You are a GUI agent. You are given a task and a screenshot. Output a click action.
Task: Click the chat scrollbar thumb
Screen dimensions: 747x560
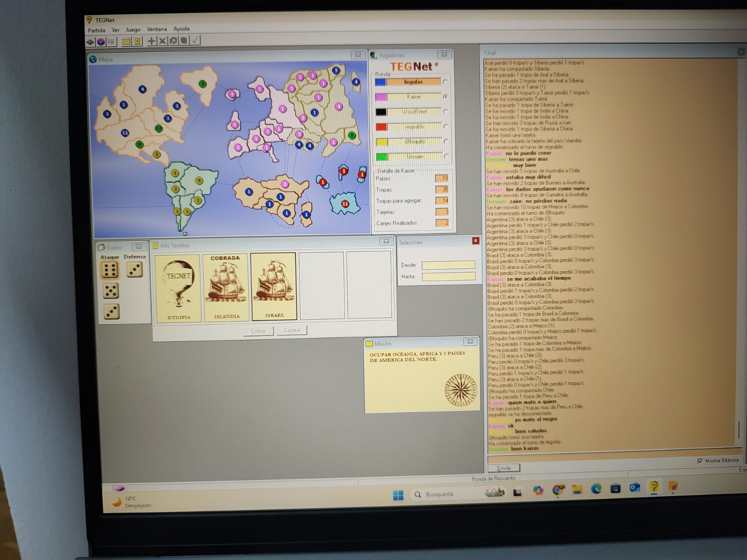[739, 430]
